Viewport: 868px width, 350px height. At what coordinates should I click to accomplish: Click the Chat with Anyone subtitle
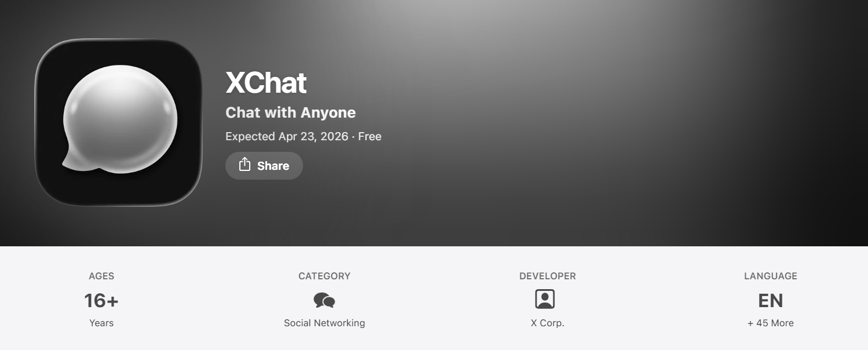290,112
